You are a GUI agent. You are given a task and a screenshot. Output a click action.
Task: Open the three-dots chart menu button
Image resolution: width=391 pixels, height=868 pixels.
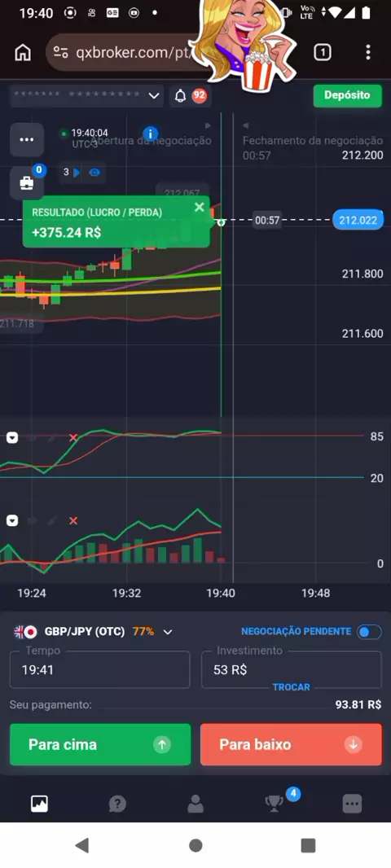click(27, 139)
